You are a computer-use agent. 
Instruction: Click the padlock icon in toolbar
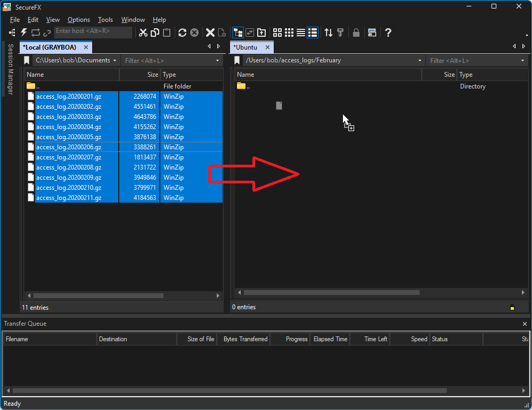356,33
